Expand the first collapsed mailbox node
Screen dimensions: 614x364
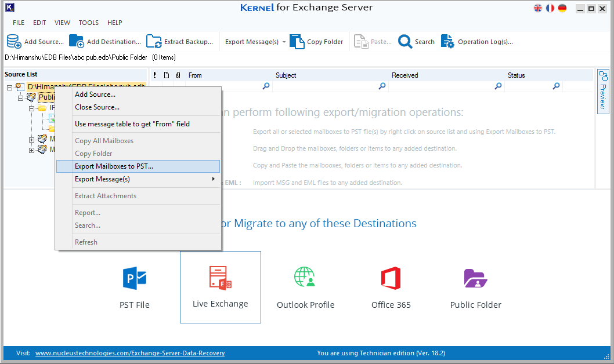31,140
